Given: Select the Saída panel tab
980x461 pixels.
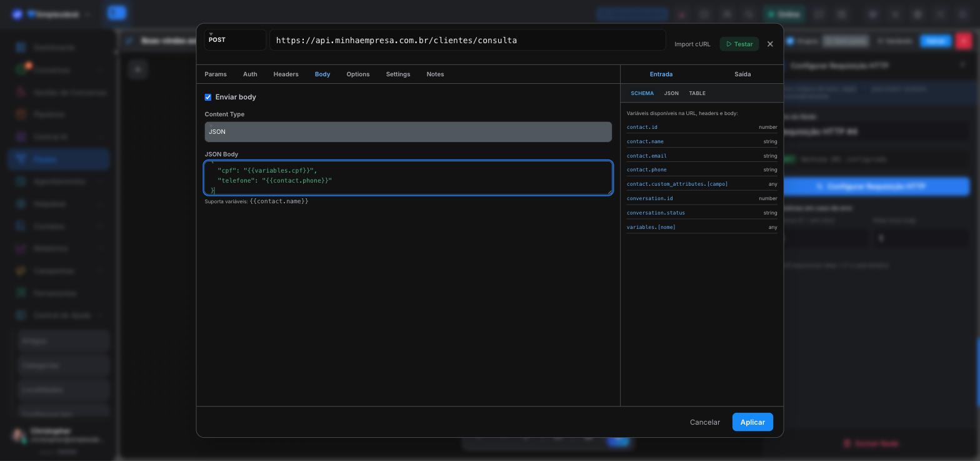Looking at the screenshot, I should coord(742,74).
